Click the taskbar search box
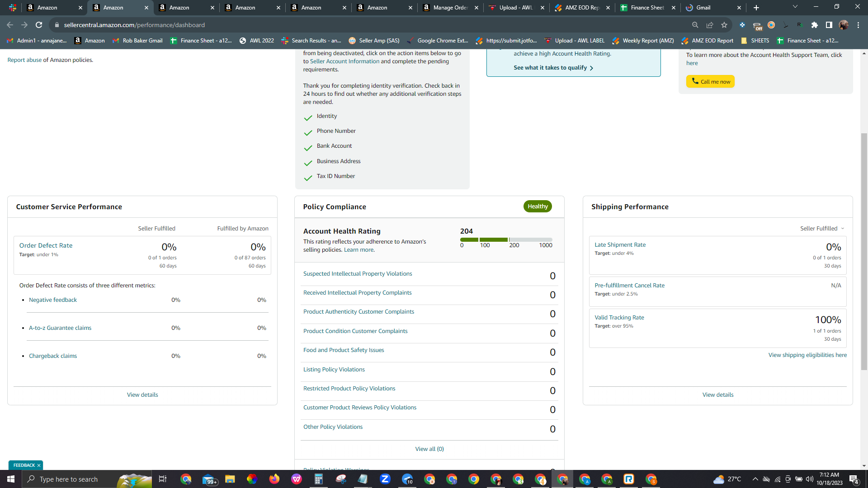Image resolution: width=868 pixels, height=488 pixels. pyautogui.click(x=86, y=479)
